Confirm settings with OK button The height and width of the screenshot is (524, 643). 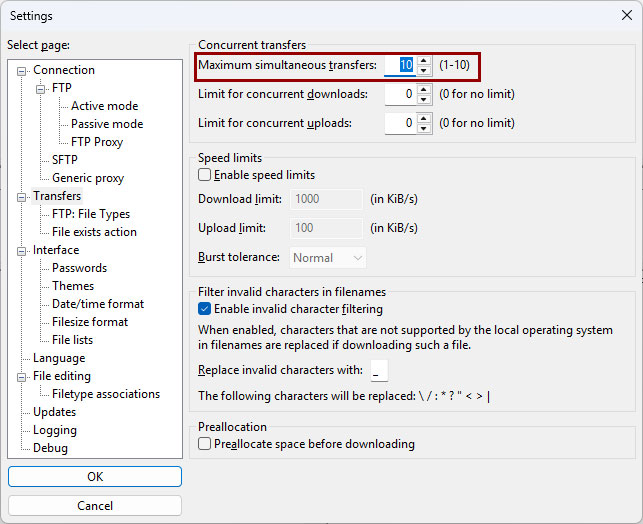tap(95, 476)
